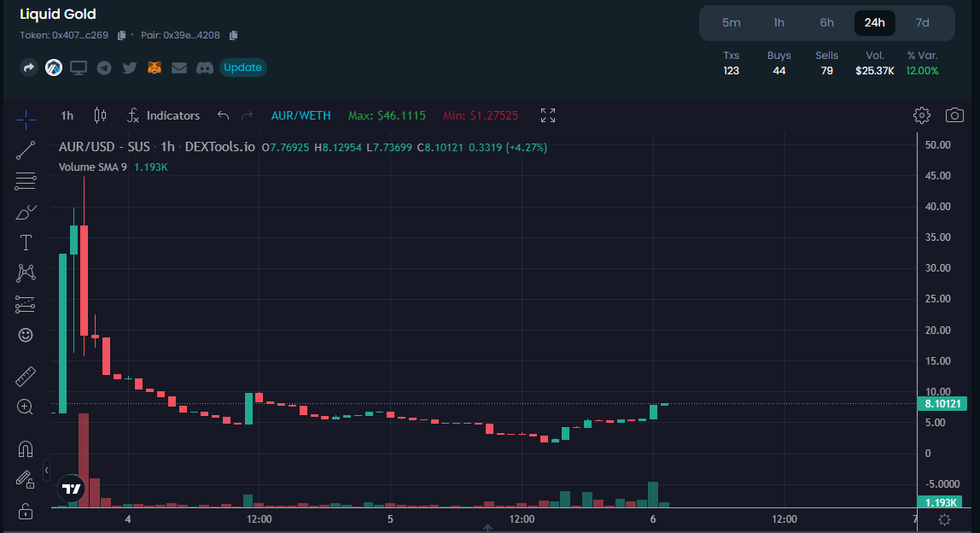Open the Arbiscan explorer icon
This screenshot has height=533, width=980.
(54, 67)
